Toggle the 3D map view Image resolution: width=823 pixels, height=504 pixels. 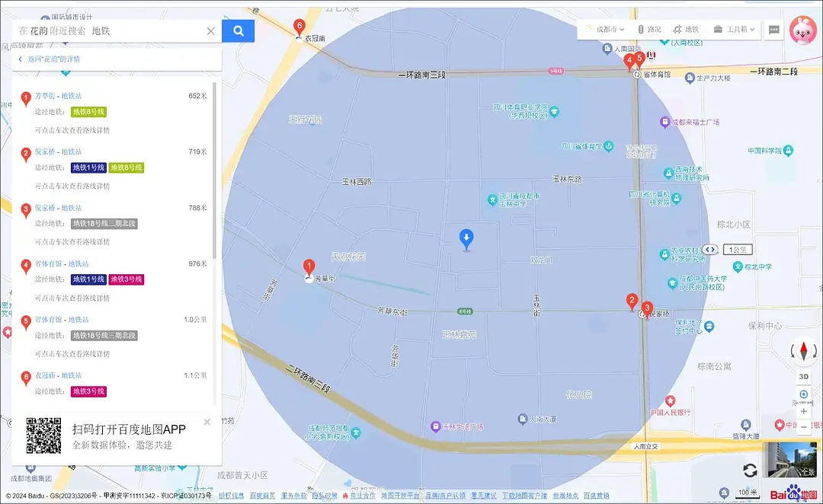[x=804, y=377]
